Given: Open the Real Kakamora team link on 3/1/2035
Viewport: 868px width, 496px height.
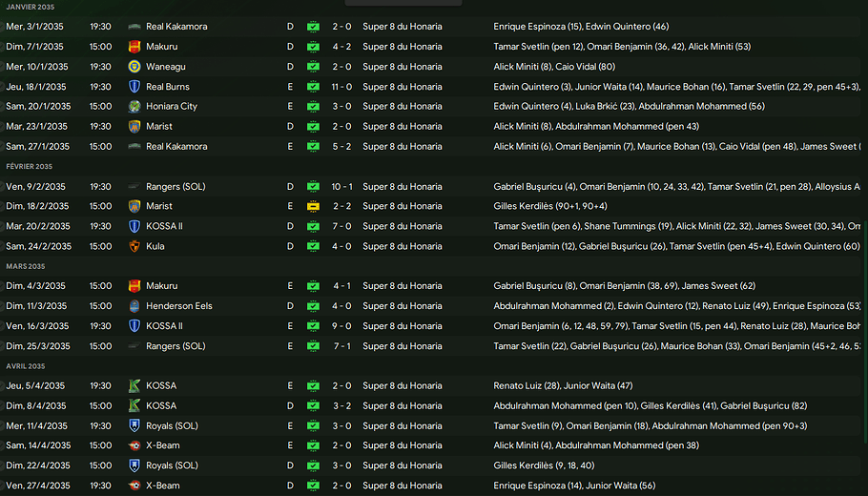Looking at the screenshot, I should (176, 27).
